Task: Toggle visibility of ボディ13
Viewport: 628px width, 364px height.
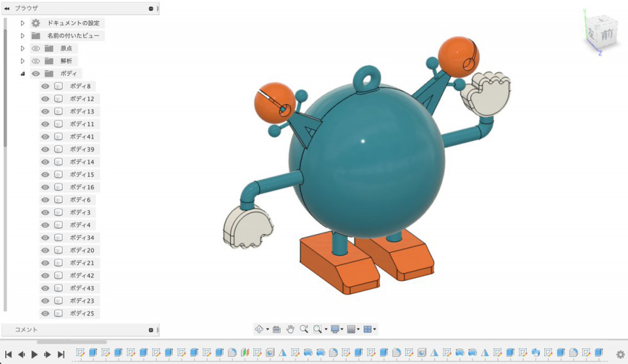Action: [x=45, y=111]
